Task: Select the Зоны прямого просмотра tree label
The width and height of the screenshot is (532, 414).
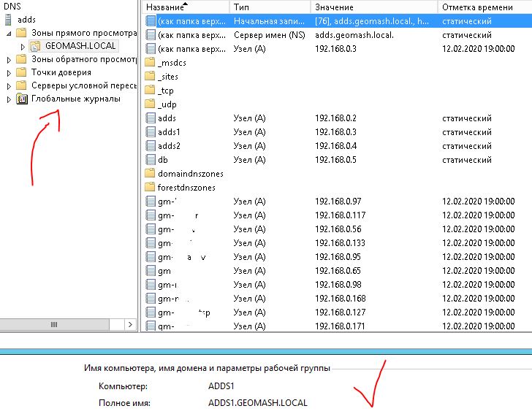Action: tap(84, 33)
